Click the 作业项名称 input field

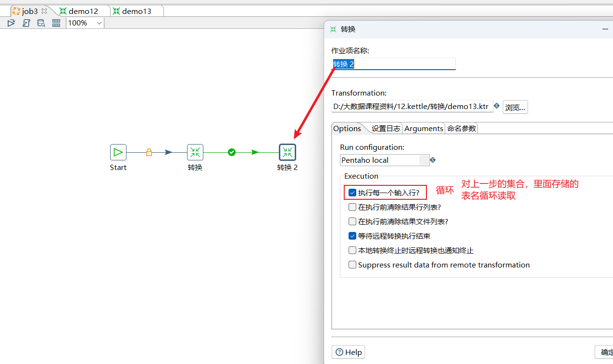394,64
